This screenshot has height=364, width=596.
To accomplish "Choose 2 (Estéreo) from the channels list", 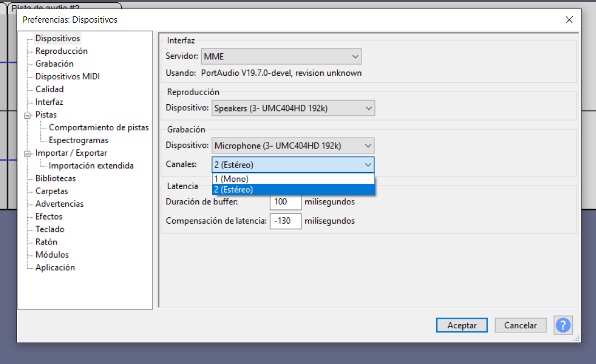I will click(292, 190).
